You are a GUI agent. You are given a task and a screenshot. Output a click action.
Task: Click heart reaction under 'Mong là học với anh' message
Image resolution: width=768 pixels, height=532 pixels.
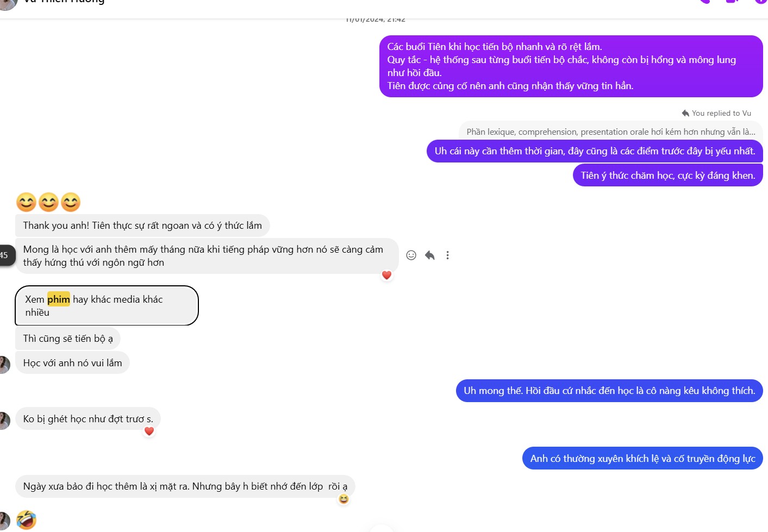click(x=386, y=276)
